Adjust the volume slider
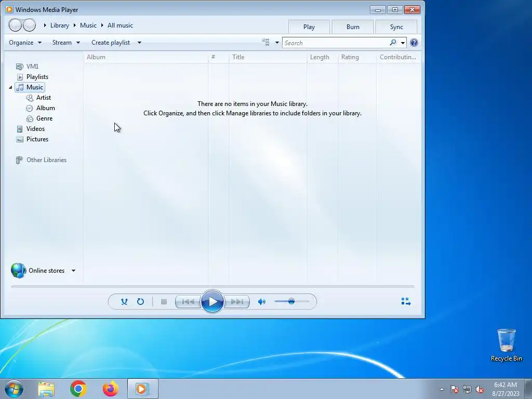 tap(292, 301)
